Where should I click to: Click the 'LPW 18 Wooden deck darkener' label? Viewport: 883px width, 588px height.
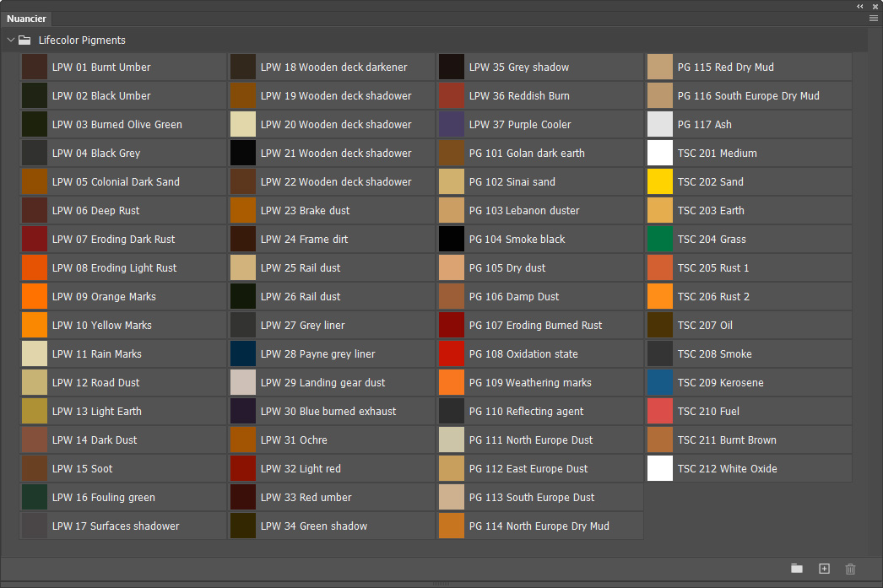(334, 67)
